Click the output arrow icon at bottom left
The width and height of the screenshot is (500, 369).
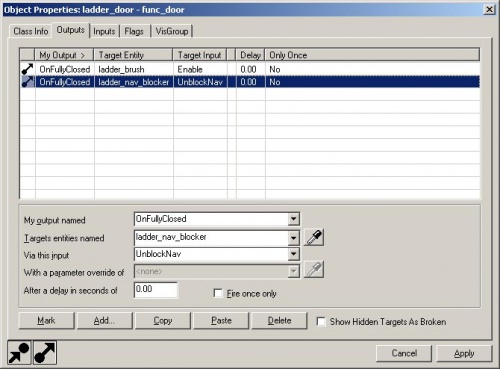(x=45, y=352)
